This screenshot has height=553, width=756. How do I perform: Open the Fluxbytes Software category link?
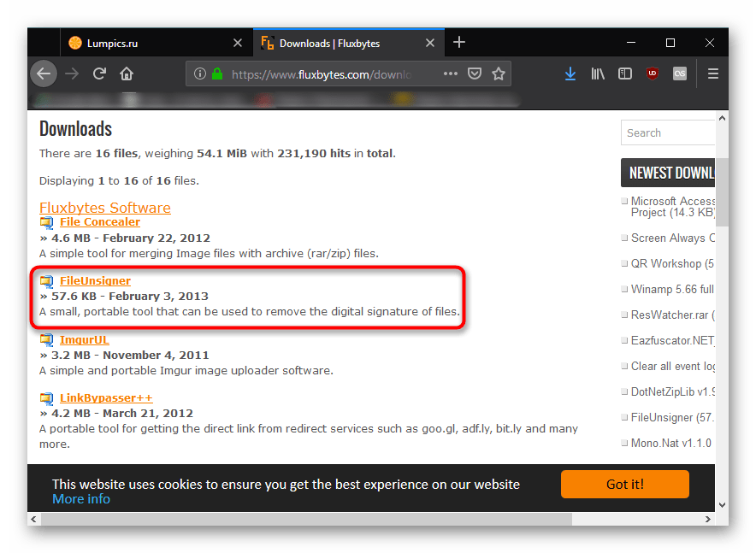pyautogui.click(x=105, y=208)
